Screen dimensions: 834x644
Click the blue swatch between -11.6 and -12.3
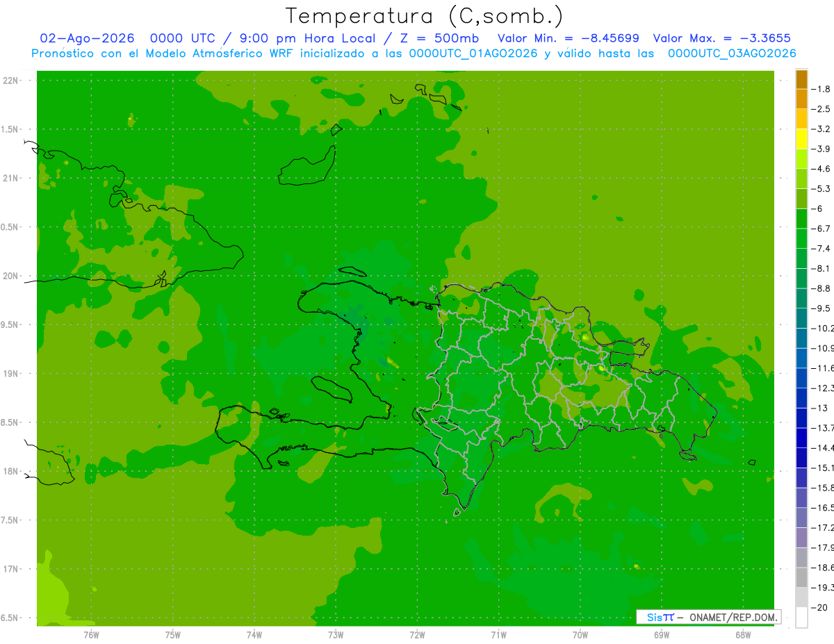801,378
